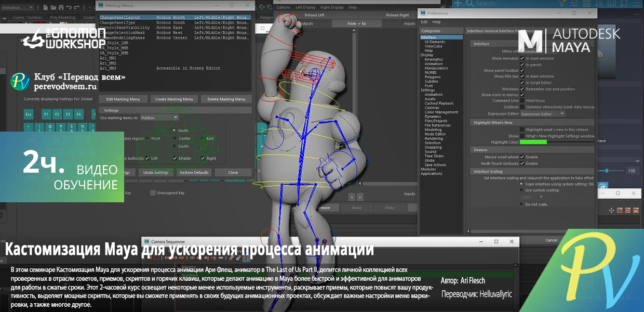The width and height of the screenshot is (644, 312).
Task: Click Restore Defaults button
Action: pos(194,173)
